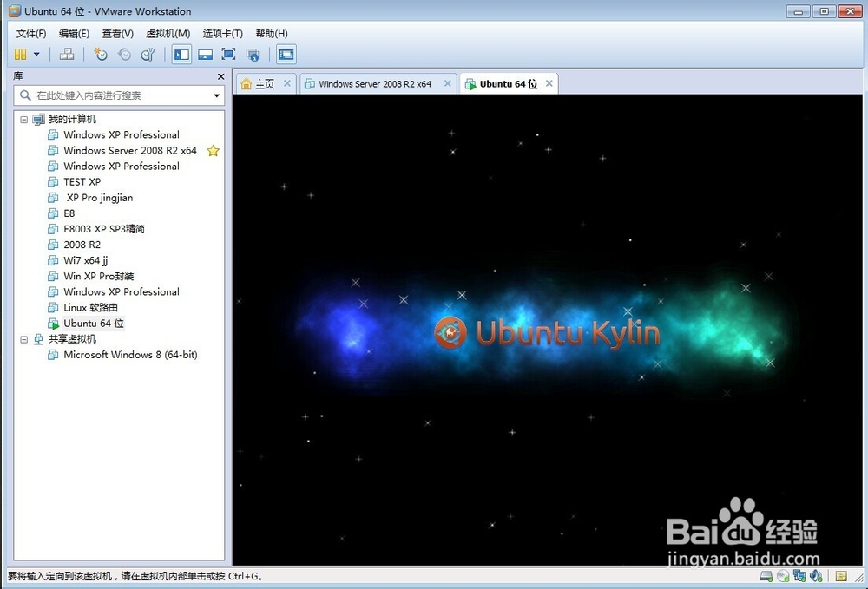Screen dimensions: 868x589
Task: Open the 虚拟机(M) menu
Action: 168,34
